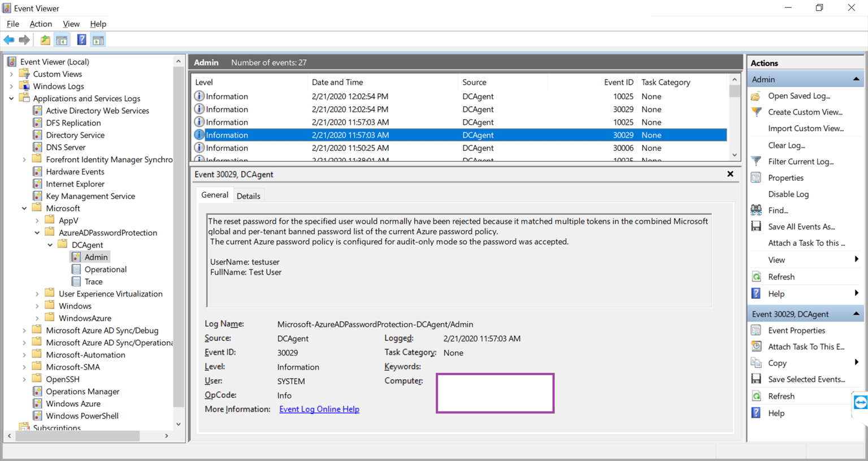Open the Event Log Online Help link
The height and width of the screenshot is (461, 868).
tap(319, 409)
